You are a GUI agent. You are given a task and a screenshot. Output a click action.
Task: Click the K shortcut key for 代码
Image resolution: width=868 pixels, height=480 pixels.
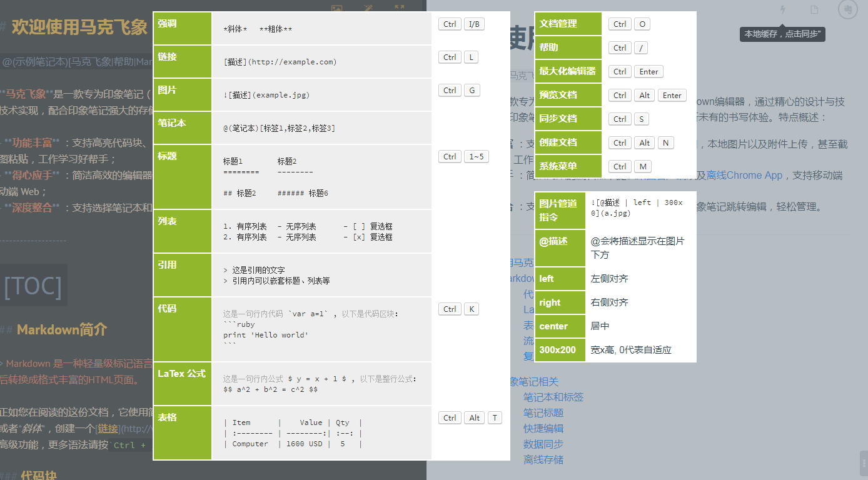(x=472, y=309)
